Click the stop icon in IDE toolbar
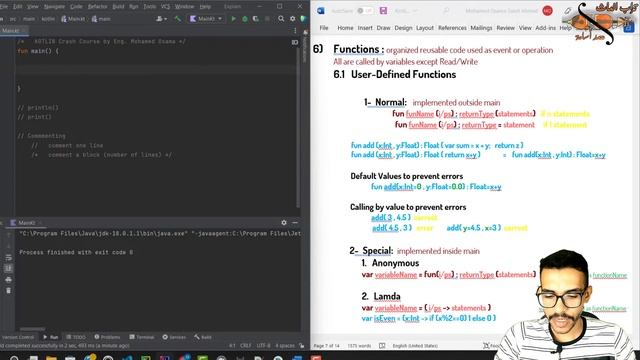Viewport: 640px width, 360px height. click(267, 19)
